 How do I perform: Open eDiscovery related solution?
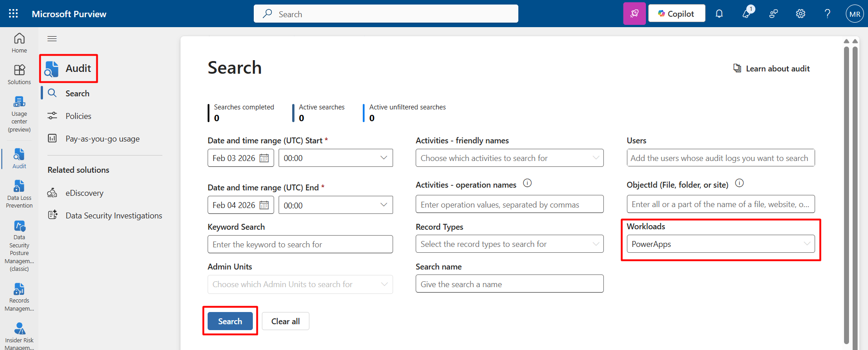tap(84, 193)
